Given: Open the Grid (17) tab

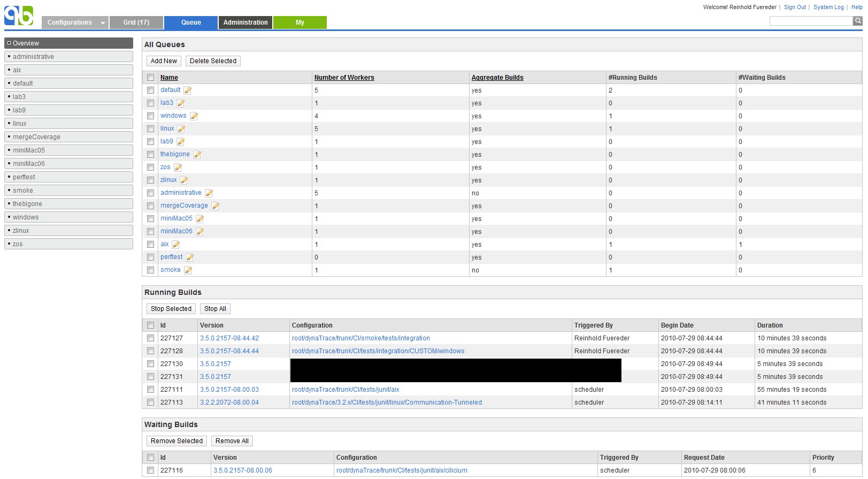Looking at the screenshot, I should point(136,22).
